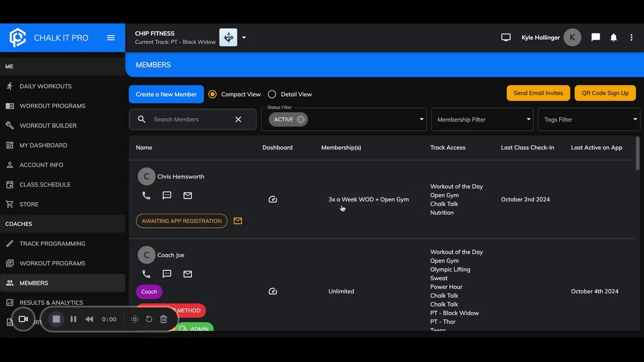
Task: Click Chris Hemsworth's avatar
Action: click(x=146, y=176)
